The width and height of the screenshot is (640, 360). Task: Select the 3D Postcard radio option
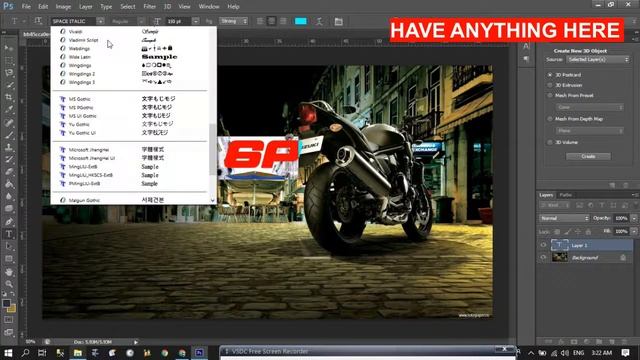[550, 75]
